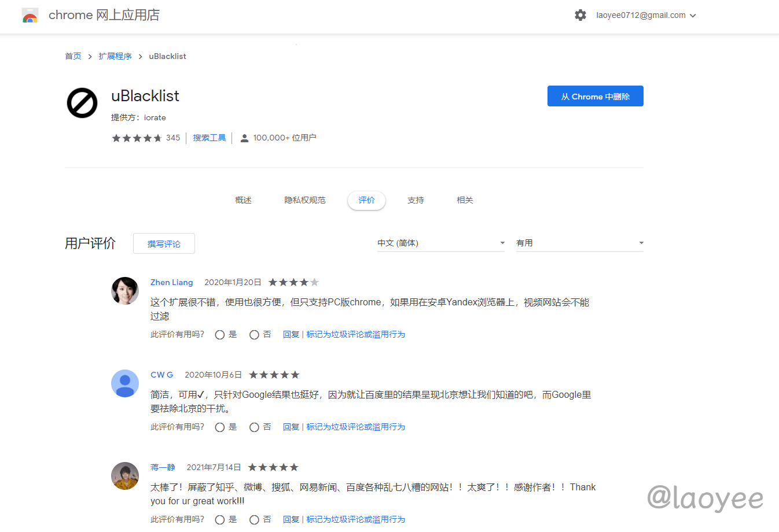Screen dimensions: 779x532
Task: Open the laoyee0712@gmail.com account dropdown
Action: (646, 16)
